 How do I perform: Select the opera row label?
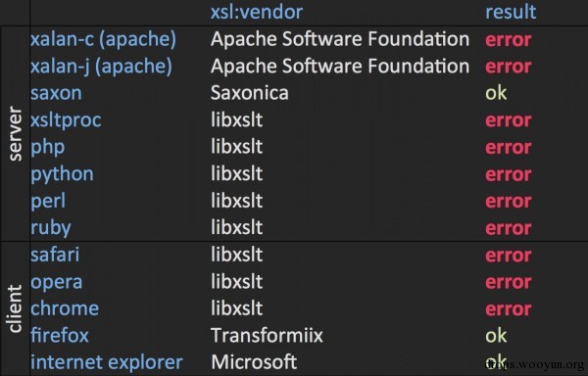pos(56,283)
